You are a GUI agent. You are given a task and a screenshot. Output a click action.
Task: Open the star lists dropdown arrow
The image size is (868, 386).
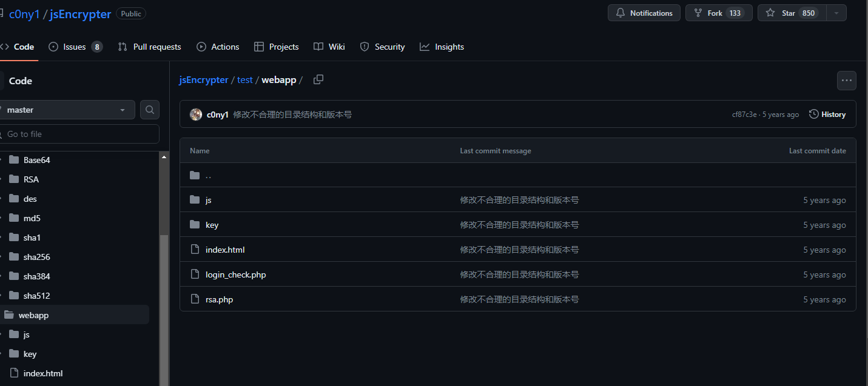pyautogui.click(x=836, y=13)
